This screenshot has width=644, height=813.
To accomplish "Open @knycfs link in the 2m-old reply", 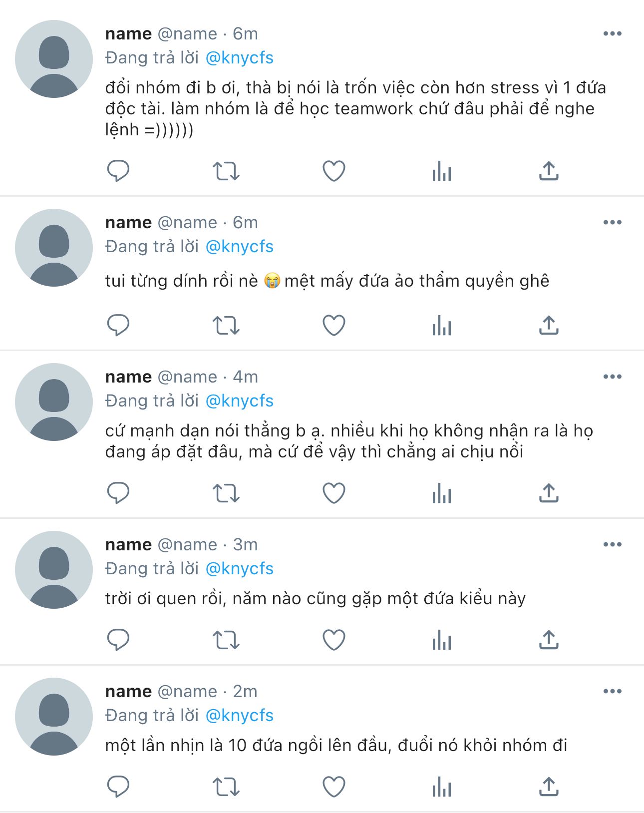I will click(x=240, y=716).
